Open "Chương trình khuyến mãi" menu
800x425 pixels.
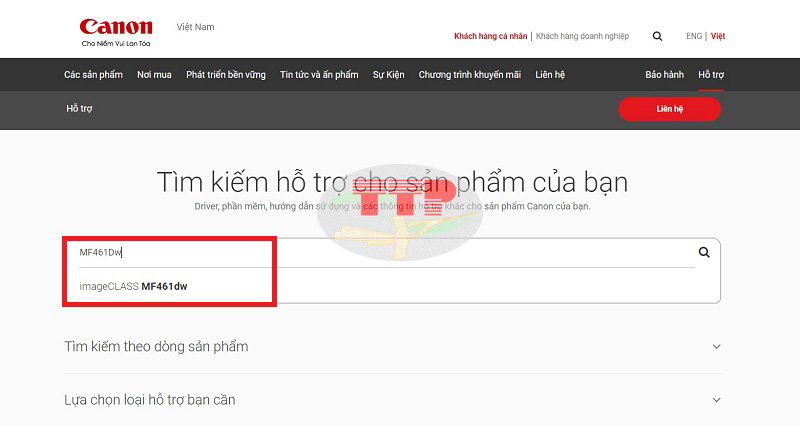pyautogui.click(x=469, y=74)
